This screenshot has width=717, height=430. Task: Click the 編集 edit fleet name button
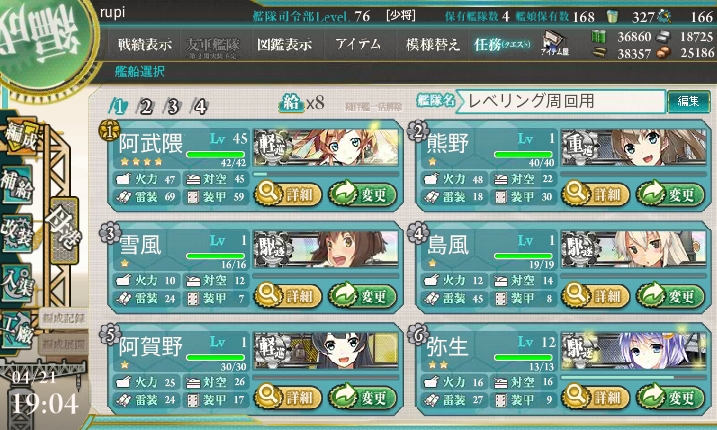(x=688, y=101)
